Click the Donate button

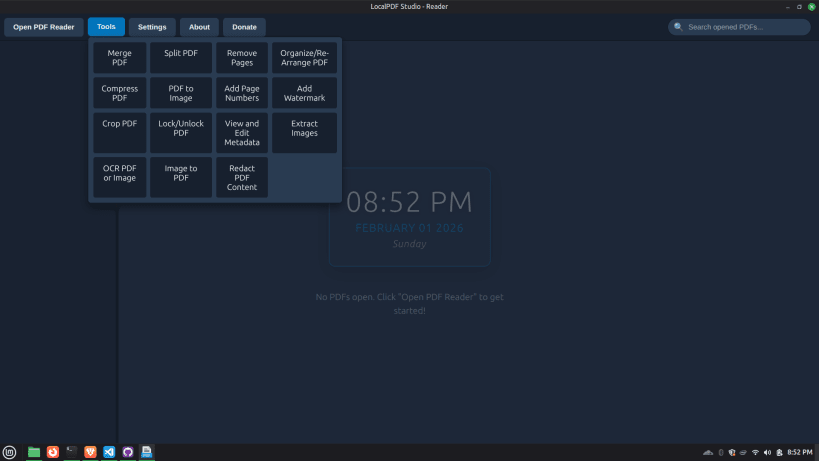244,27
